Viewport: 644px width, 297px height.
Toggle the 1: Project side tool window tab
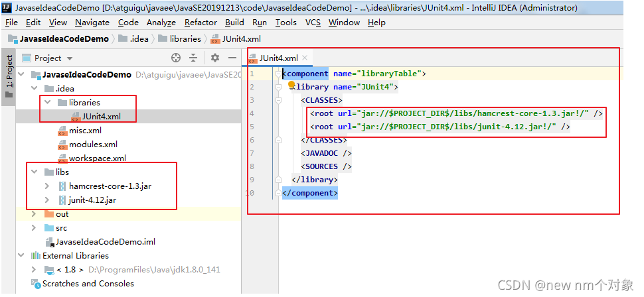coord(9,76)
